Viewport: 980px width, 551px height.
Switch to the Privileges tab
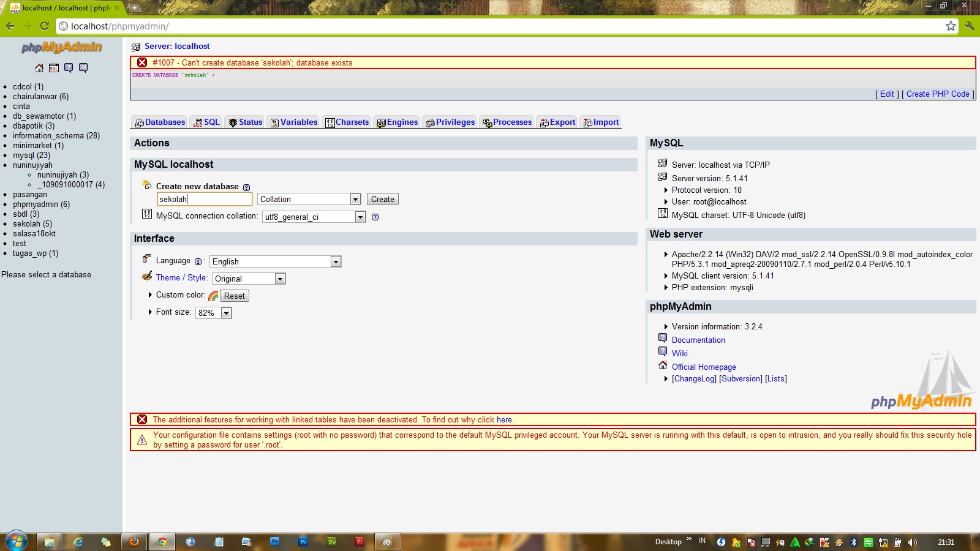[x=450, y=122]
